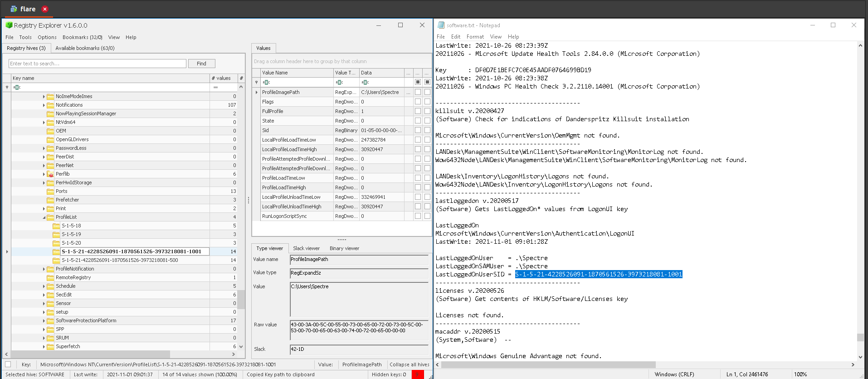Click the Notepad icon in software.txt title bar
The height and width of the screenshot is (379, 868).
[441, 25]
